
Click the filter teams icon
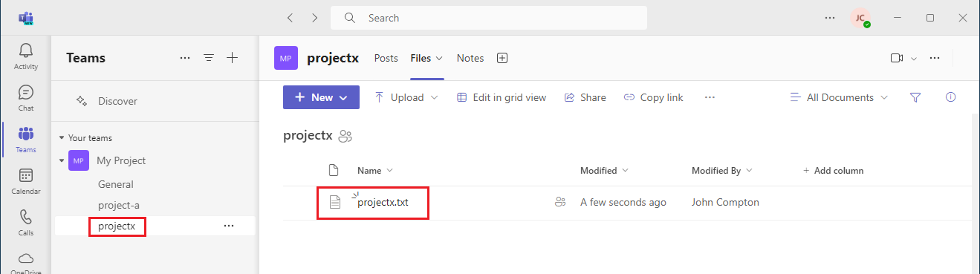coord(209,58)
